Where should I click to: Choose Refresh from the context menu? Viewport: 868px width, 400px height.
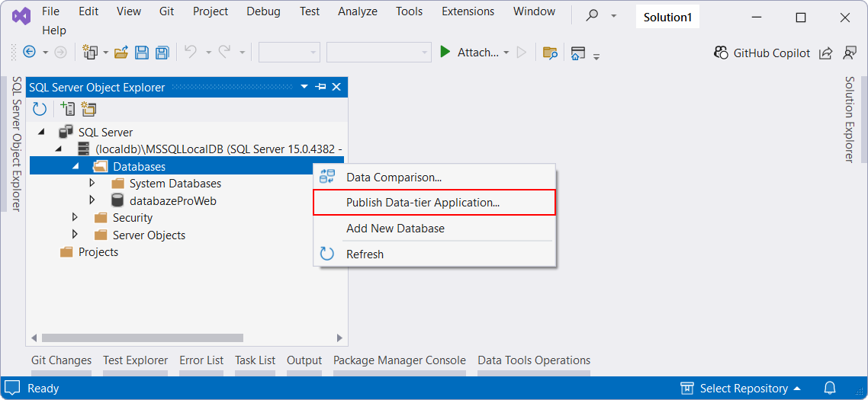point(435,254)
